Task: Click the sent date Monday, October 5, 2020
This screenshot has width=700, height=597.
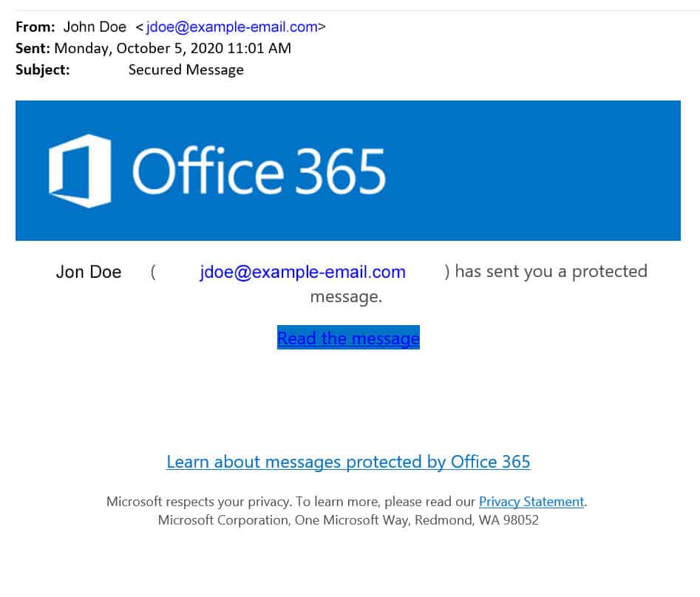Action: [x=138, y=48]
